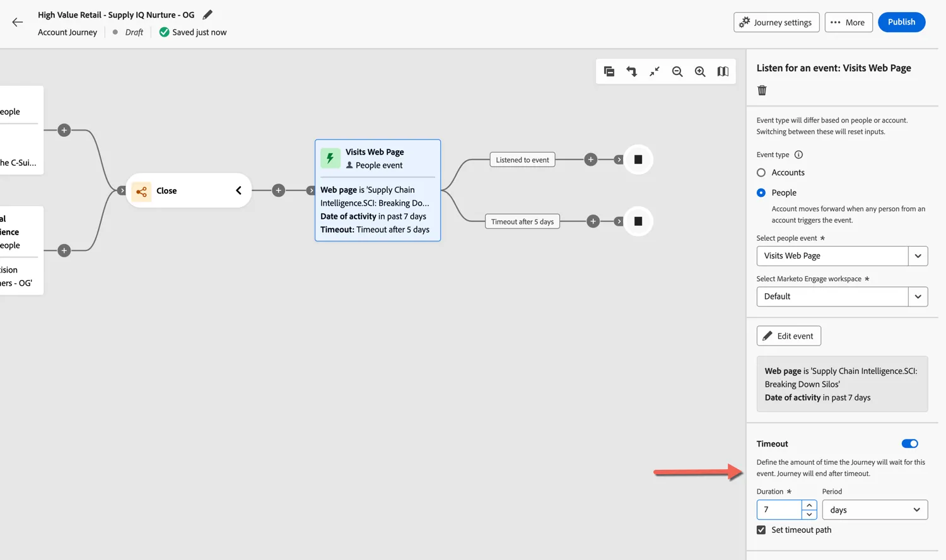Click the orange merge icon on the Close node

141,190
